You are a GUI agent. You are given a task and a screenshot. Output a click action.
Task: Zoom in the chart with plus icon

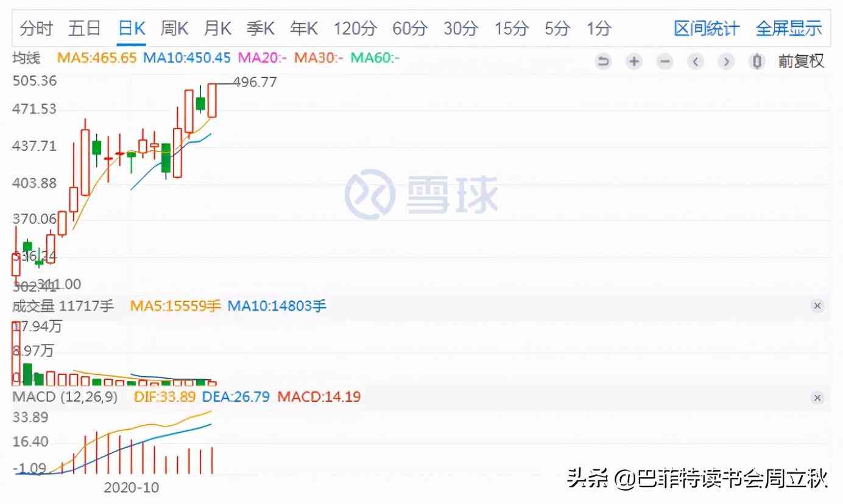[x=634, y=61]
